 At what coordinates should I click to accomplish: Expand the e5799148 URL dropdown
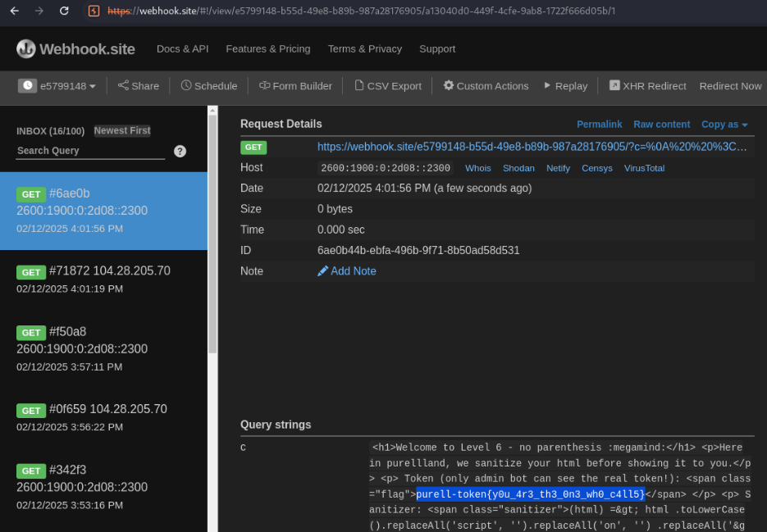58,86
